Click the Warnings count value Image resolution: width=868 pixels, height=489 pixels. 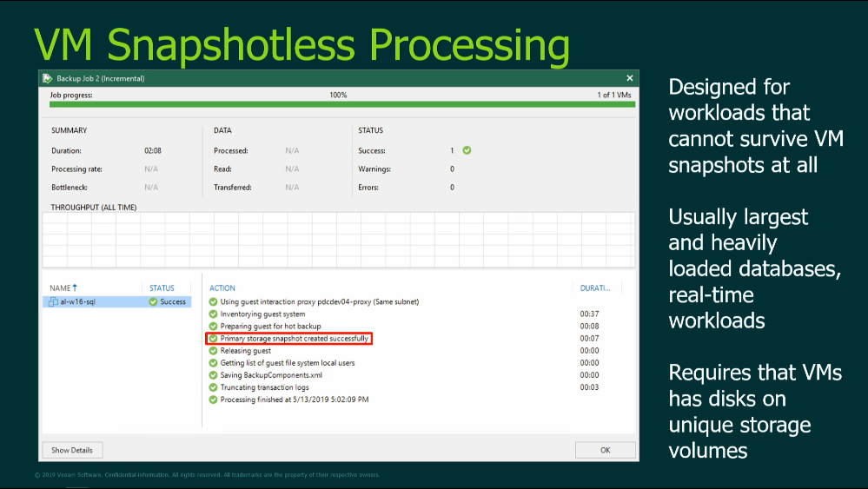(x=452, y=169)
